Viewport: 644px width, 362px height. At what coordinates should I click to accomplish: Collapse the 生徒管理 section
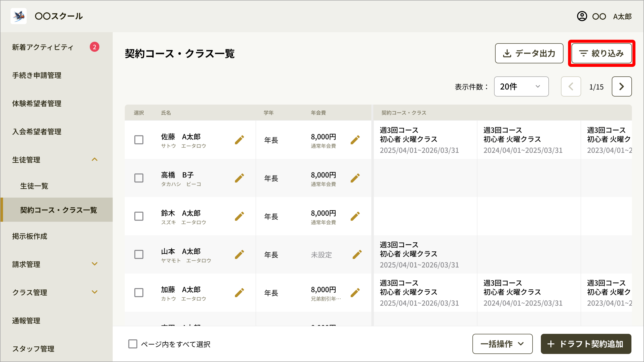(x=95, y=160)
